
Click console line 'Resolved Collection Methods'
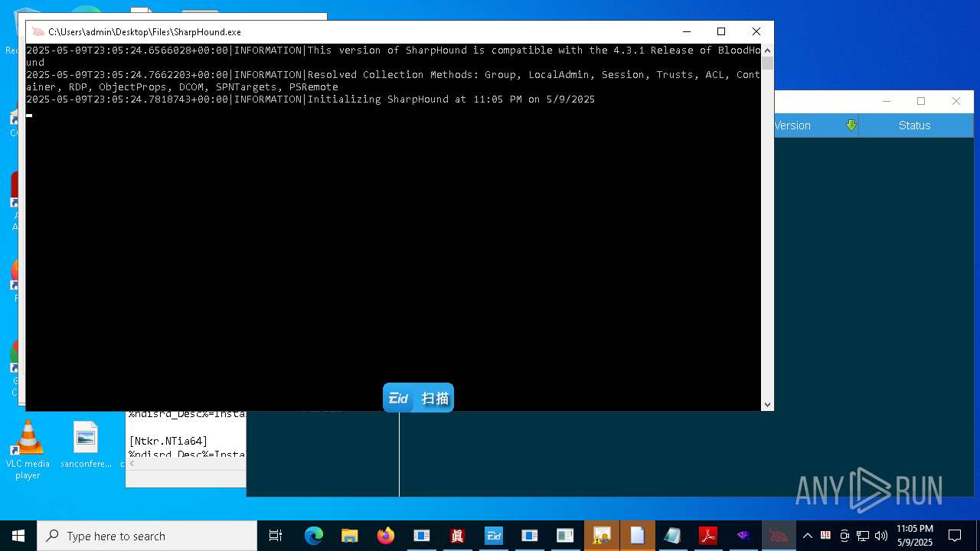[394, 81]
